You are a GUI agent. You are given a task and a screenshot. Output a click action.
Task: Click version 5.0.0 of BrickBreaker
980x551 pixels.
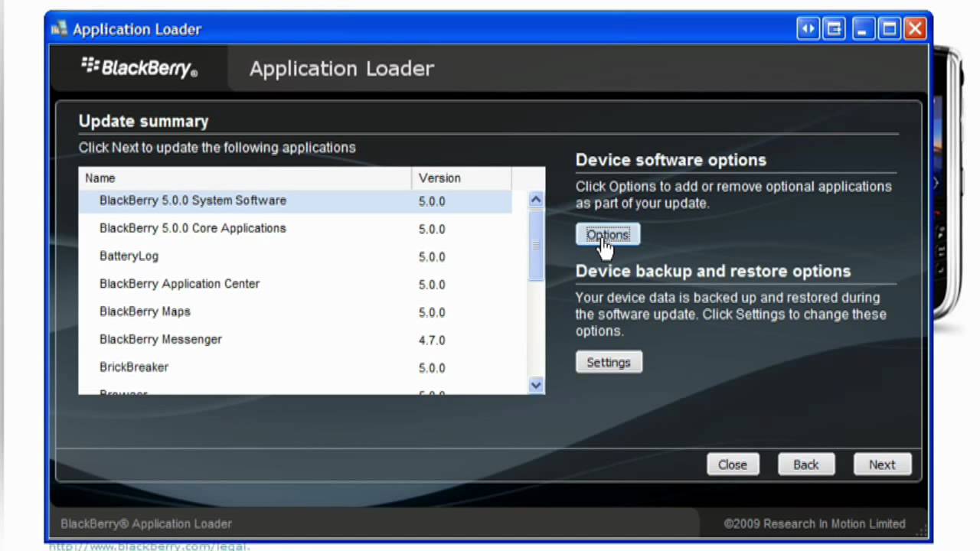click(432, 368)
